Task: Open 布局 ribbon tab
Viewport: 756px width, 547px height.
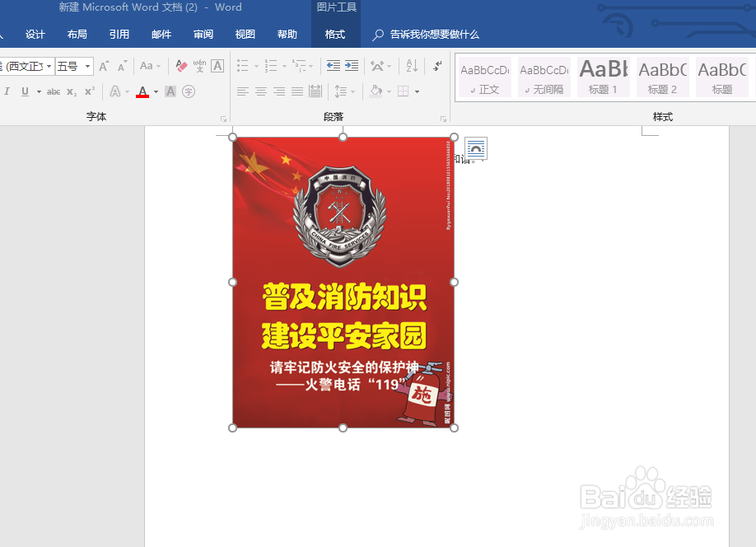Action: pos(77,35)
